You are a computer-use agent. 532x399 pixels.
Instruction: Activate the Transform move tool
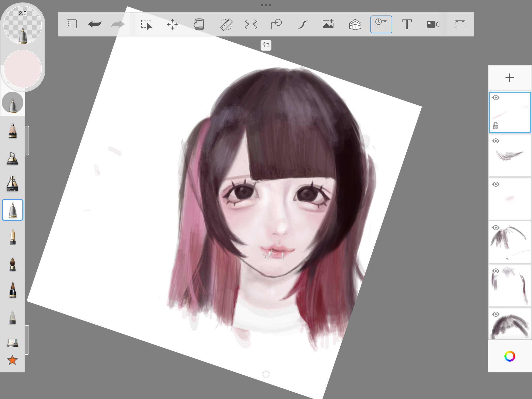(x=172, y=24)
